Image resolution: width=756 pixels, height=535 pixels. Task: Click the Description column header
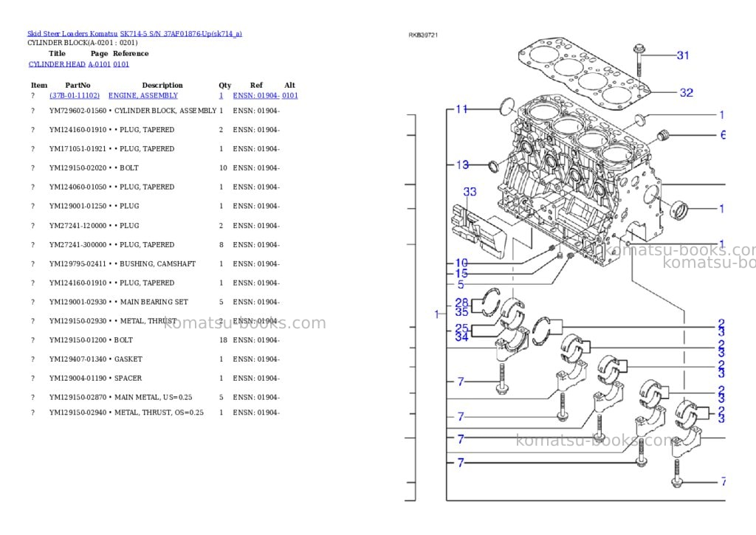point(162,86)
